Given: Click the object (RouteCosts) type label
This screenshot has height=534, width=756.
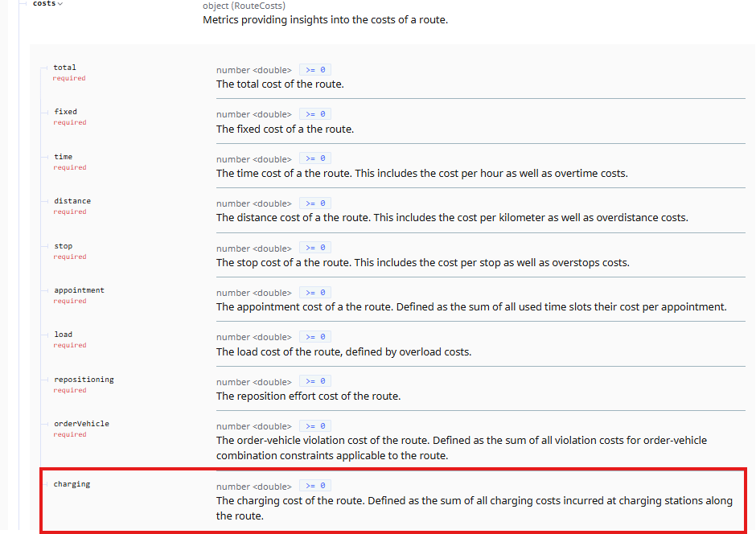Looking at the screenshot, I should 244,6.
